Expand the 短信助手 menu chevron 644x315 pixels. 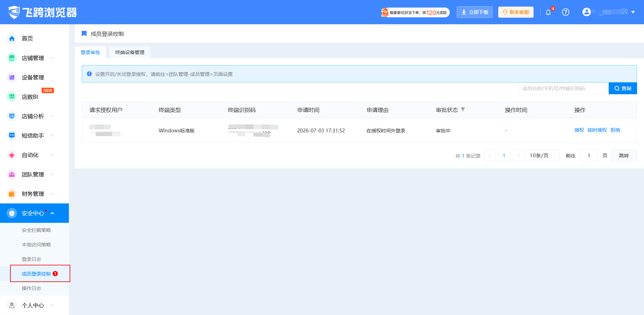click(x=52, y=135)
